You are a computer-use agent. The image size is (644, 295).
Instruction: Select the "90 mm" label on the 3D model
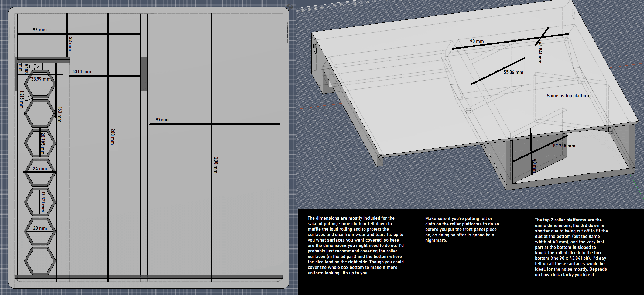pos(477,41)
